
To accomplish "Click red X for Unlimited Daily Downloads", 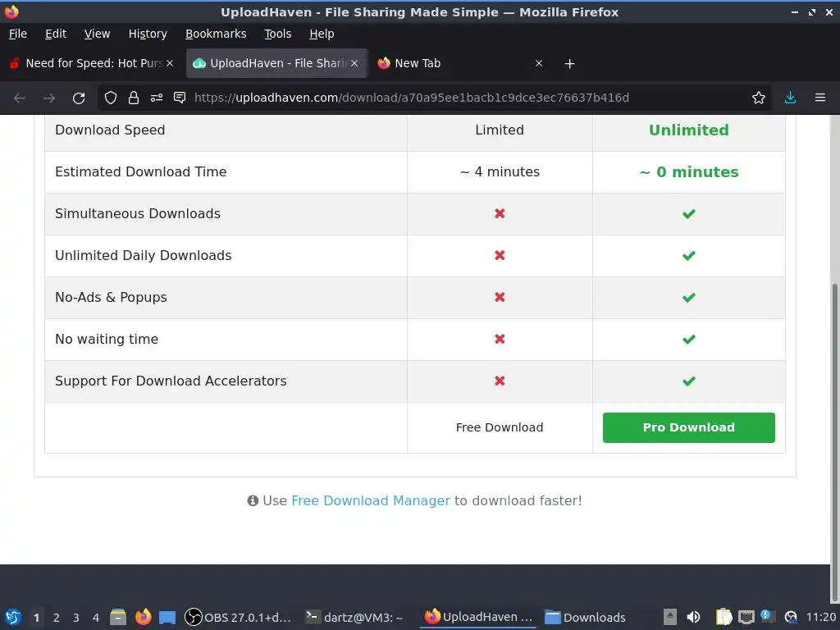I will [500, 255].
